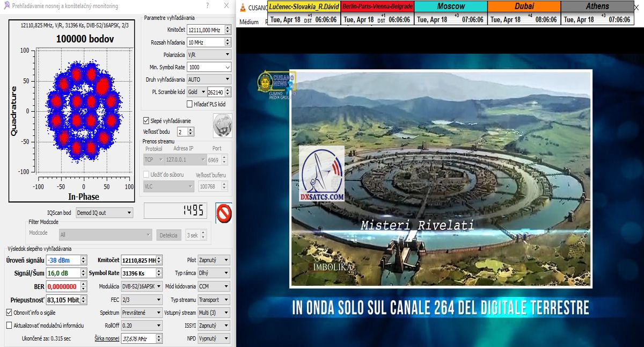Click the Cusano News channel logo
The image size is (644, 347).
tap(272, 86)
